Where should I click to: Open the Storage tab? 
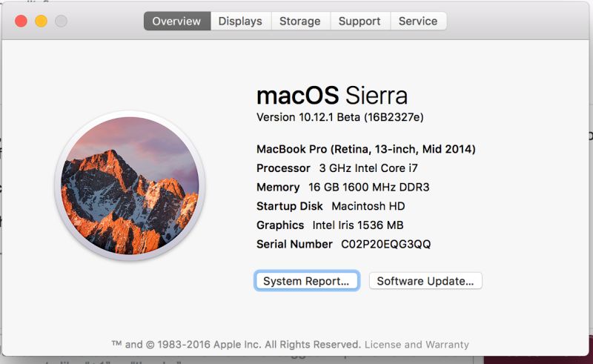[300, 21]
